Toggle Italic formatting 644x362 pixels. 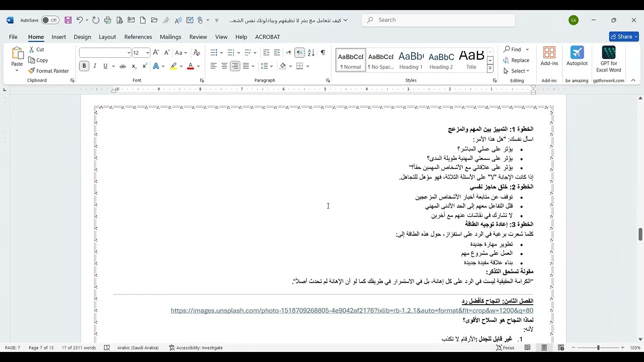(x=95, y=66)
